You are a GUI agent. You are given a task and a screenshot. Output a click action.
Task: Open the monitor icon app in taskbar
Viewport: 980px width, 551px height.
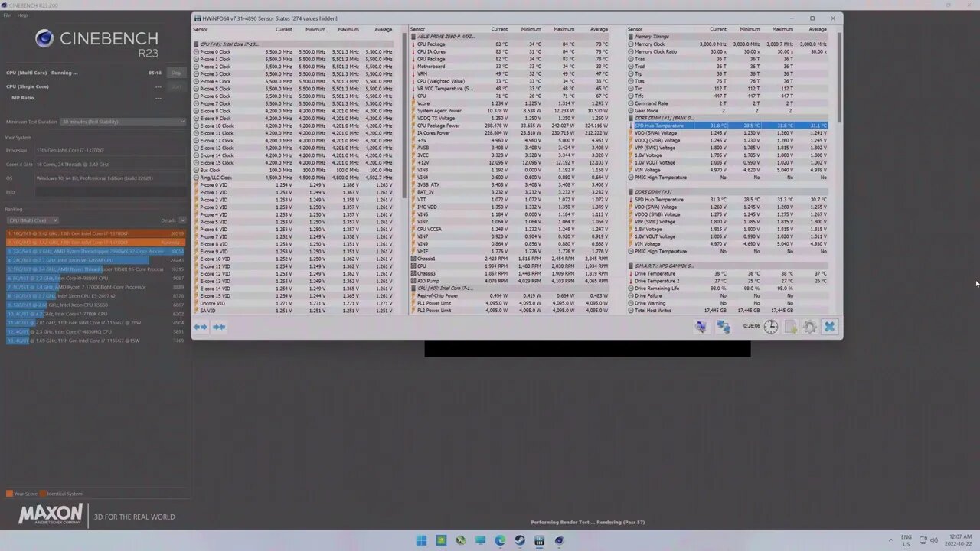480,540
